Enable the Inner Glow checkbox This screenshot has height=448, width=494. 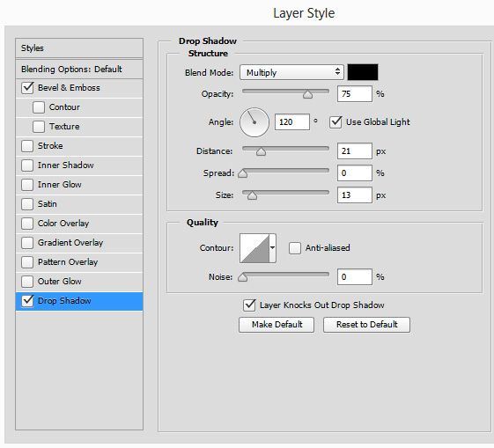click(27, 185)
